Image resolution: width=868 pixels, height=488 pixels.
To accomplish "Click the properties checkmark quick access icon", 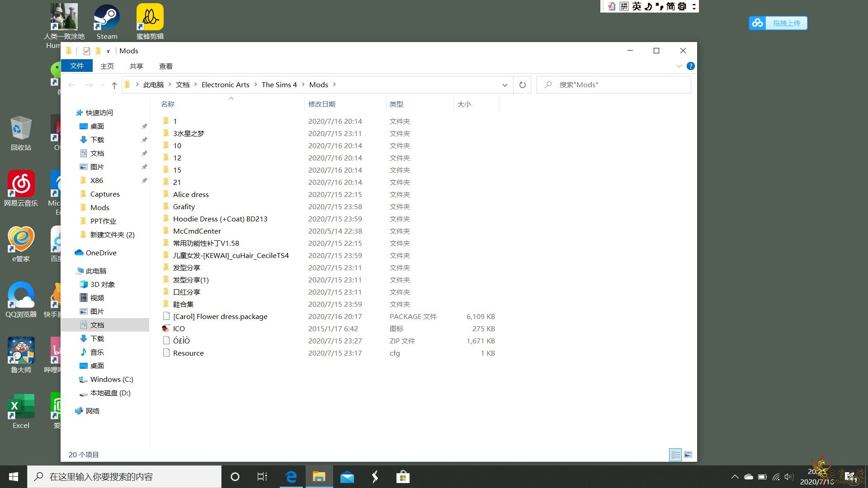I will 87,51.
